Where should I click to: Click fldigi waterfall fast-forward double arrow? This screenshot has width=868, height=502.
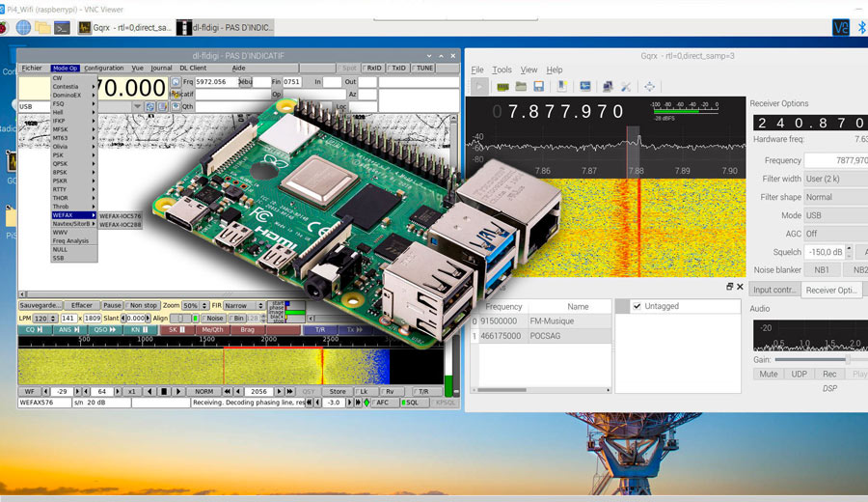click(289, 391)
